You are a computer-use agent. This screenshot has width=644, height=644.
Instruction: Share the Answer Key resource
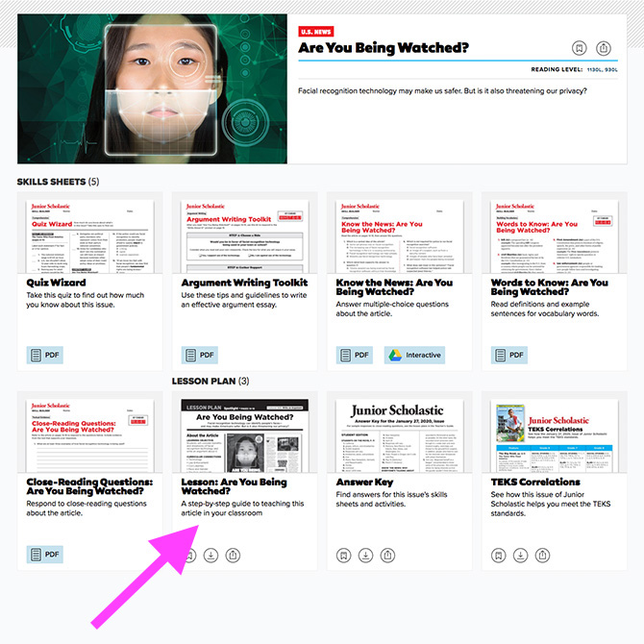387,556
